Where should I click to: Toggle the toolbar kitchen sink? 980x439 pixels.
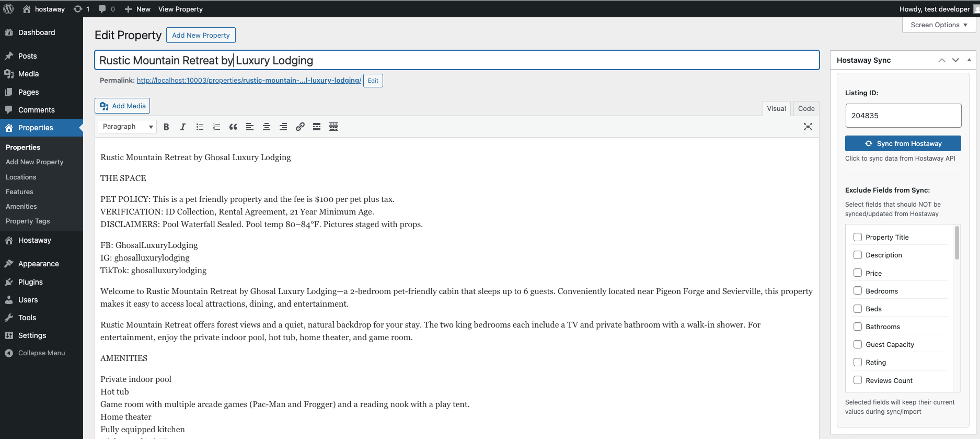click(x=333, y=127)
